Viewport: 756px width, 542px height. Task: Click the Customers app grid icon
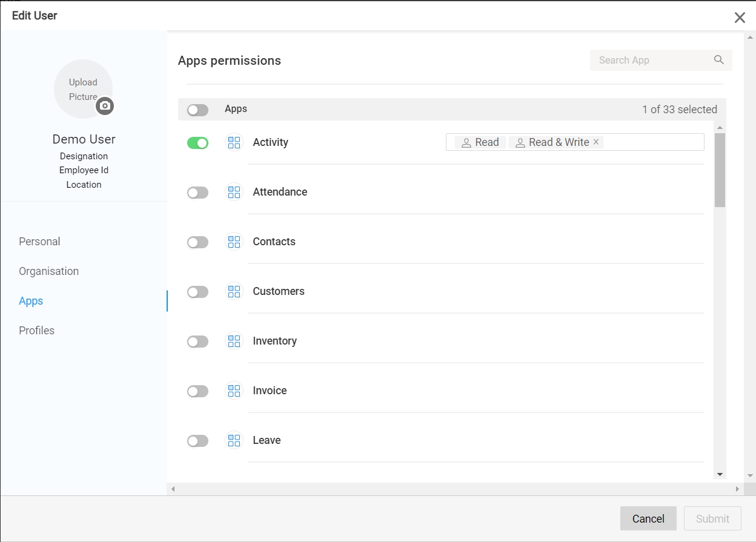pos(234,291)
